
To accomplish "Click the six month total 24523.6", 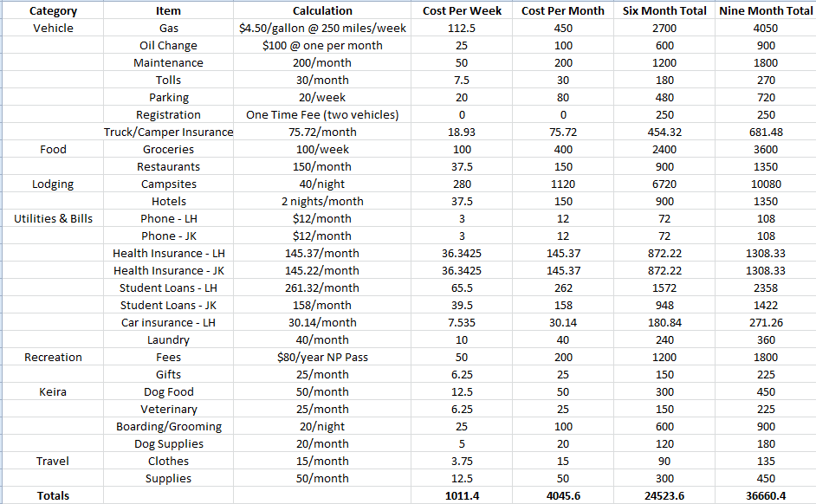I will (664, 496).
